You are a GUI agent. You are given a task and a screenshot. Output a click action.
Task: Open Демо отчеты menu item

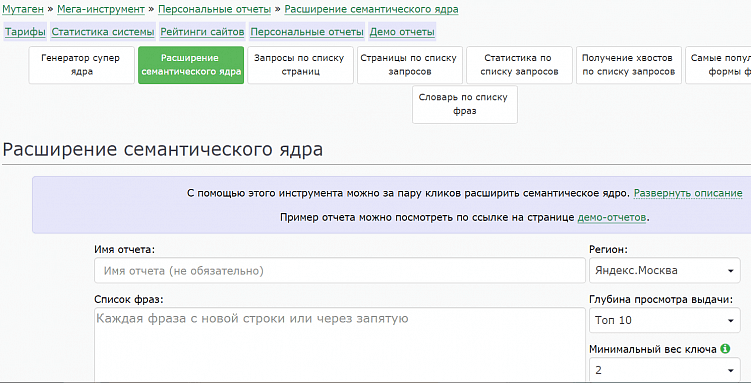402,32
